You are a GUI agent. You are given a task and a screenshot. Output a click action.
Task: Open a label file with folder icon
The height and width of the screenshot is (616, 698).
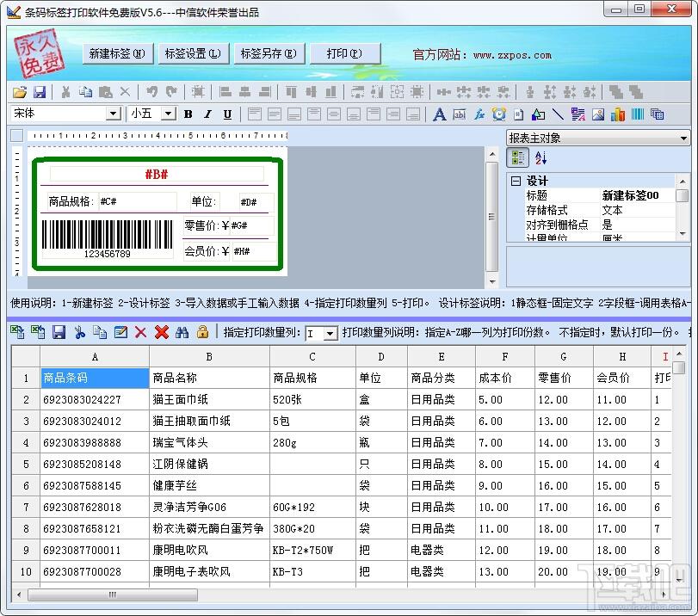pyautogui.click(x=20, y=92)
